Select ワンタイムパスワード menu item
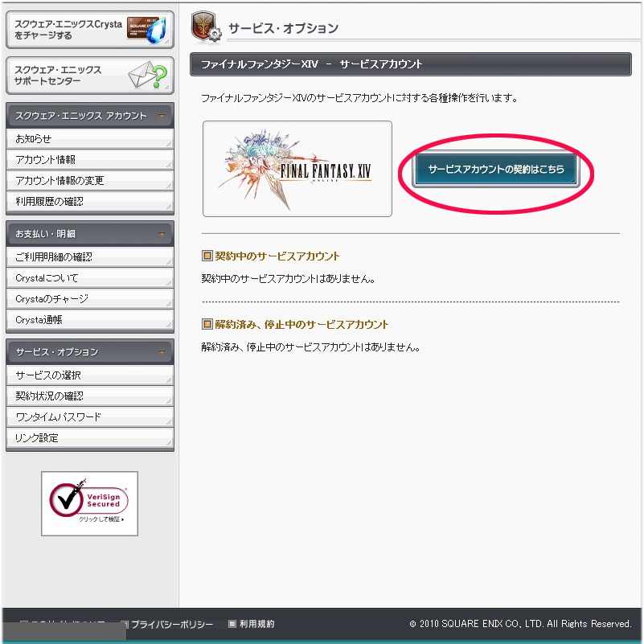Screen dimensions: 644x644 click(90, 417)
